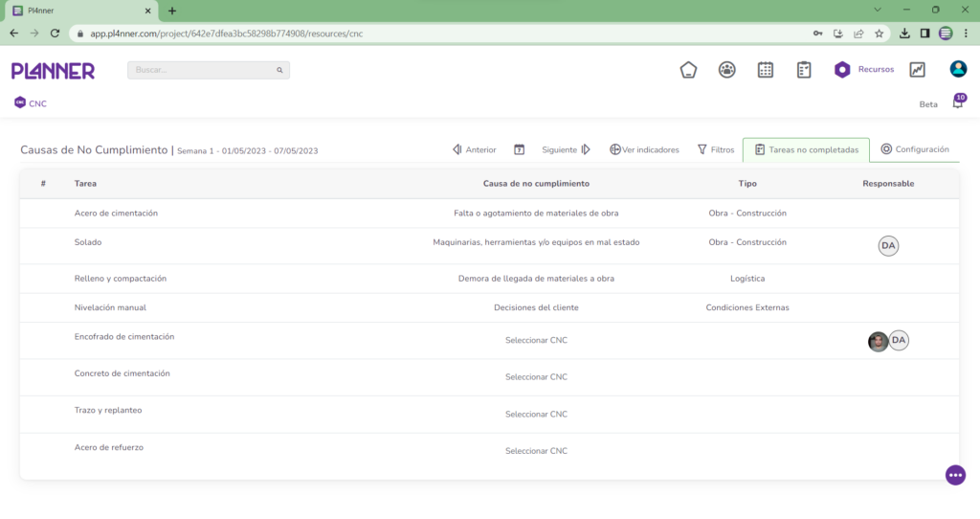The image size is (980, 519).
Task: Open the notifications bell with badge
Action: click(x=958, y=102)
